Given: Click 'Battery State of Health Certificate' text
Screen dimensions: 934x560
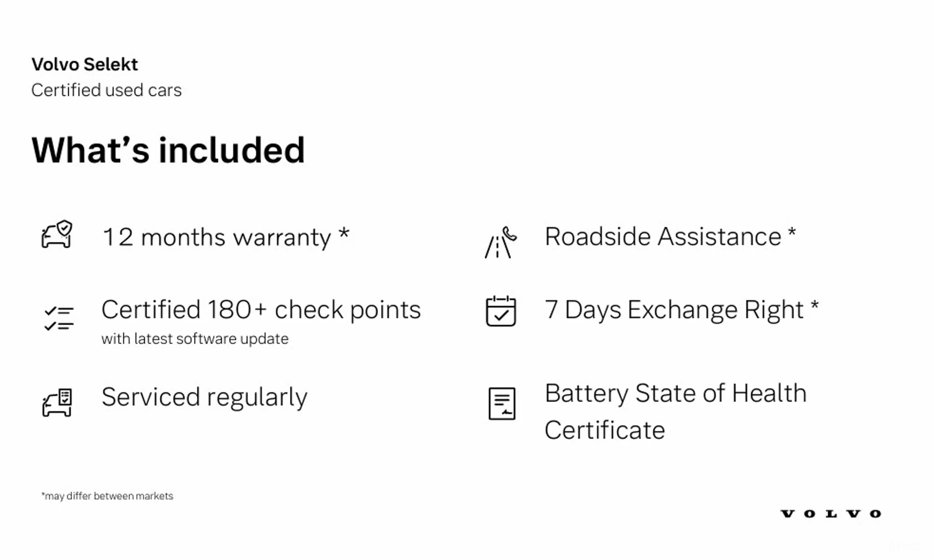Looking at the screenshot, I should (x=676, y=412).
